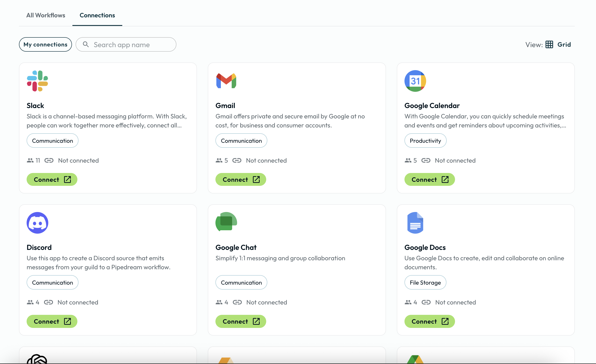596x364 pixels.
Task: Click the Google Docs logo icon
Action: click(415, 223)
